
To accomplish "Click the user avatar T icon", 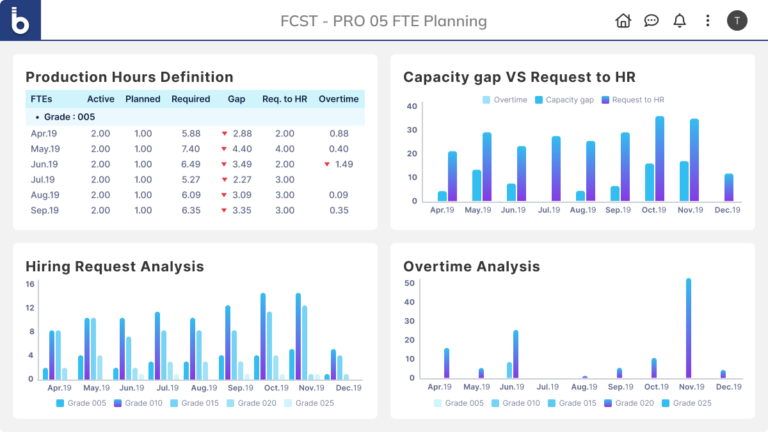I will (737, 21).
